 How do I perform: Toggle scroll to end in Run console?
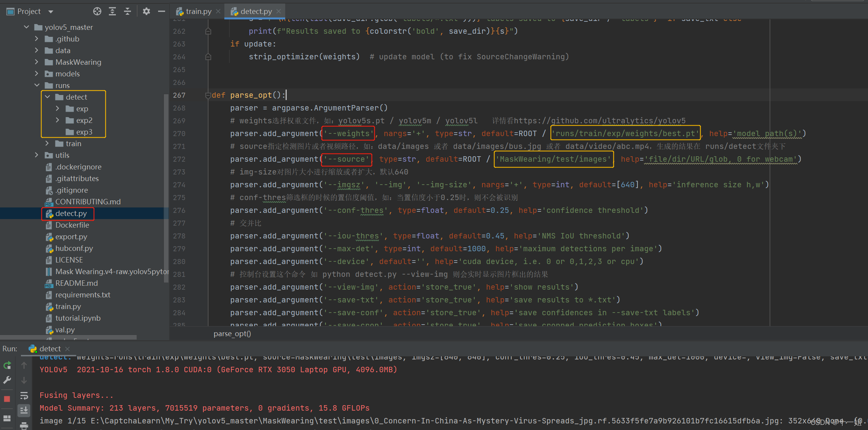tap(24, 410)
